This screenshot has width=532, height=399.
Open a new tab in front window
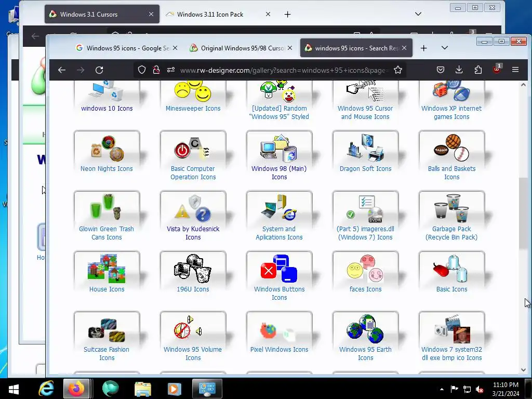click(423, 48)
